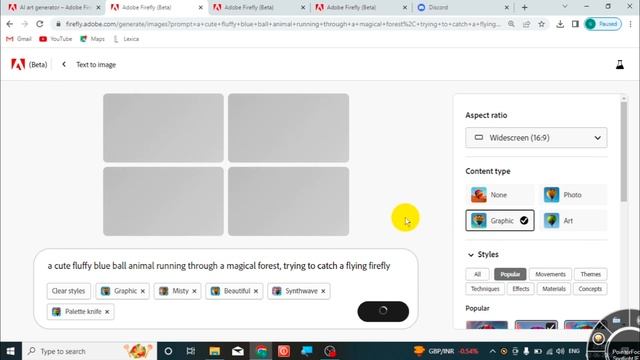Screen dimensions: 640x360
Task: Close the Discord browser tab
Action: [507, 7]
